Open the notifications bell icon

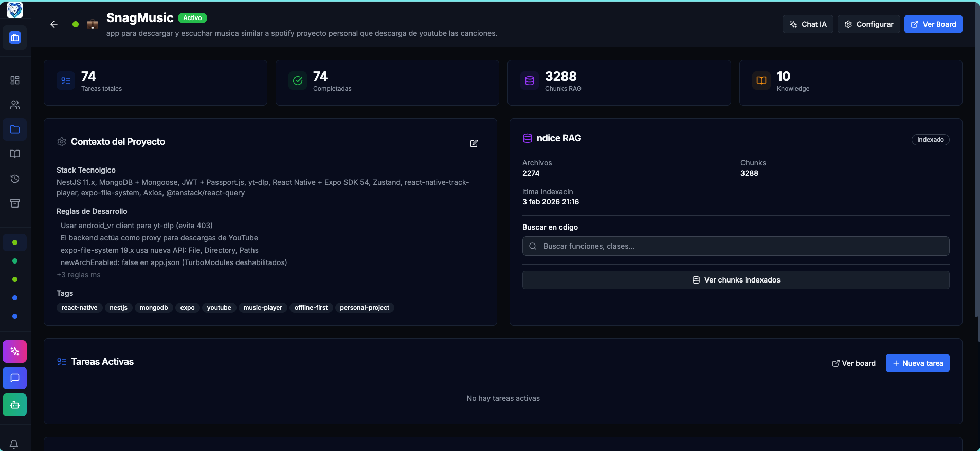pyautogui.click(x=14, y=444)
